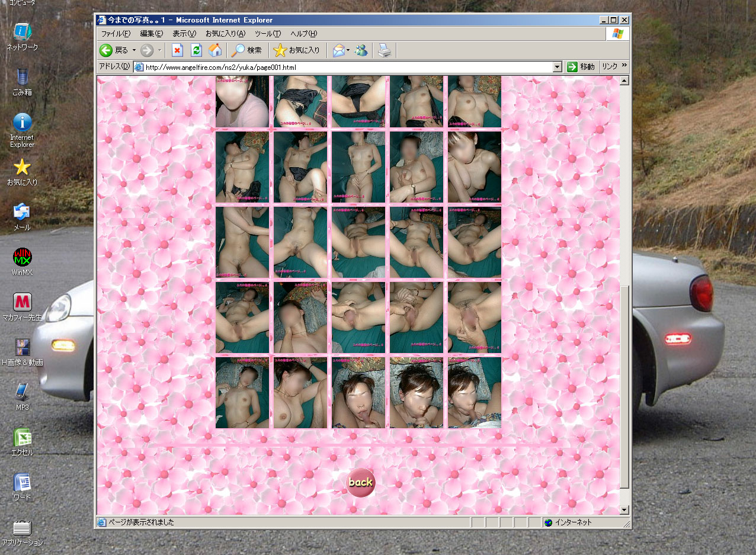Click the Print icon in toolbar

pos(385,50)
